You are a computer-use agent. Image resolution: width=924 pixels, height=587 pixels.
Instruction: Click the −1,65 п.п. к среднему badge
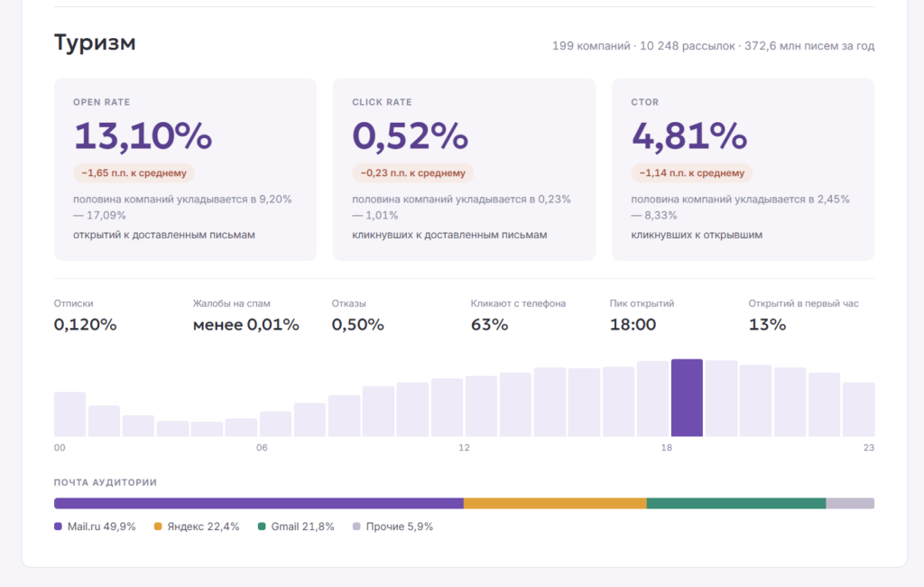pyautogui.click(x=134, y=172)
